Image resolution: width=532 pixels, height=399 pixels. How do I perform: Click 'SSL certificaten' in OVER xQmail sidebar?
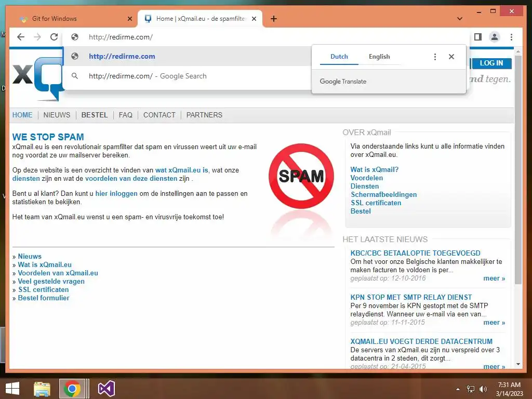[x=376, y=203]
